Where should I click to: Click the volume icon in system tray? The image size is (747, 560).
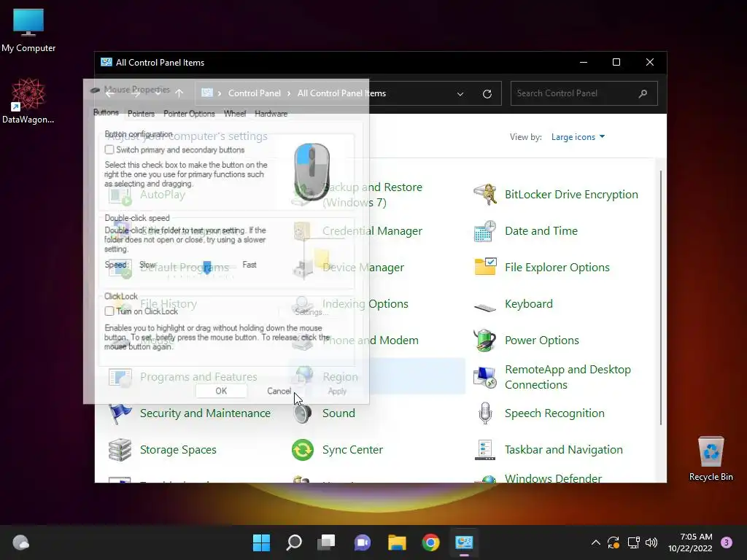point(651,542)
